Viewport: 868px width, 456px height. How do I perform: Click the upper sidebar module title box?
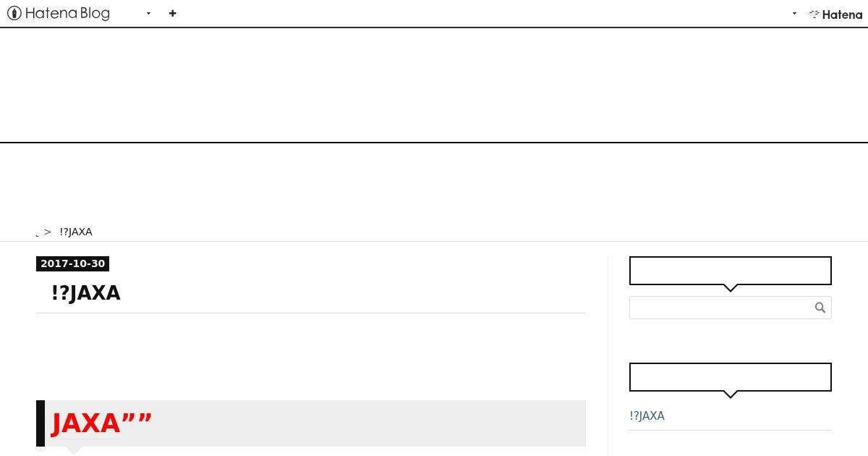[x=730, y=271]
